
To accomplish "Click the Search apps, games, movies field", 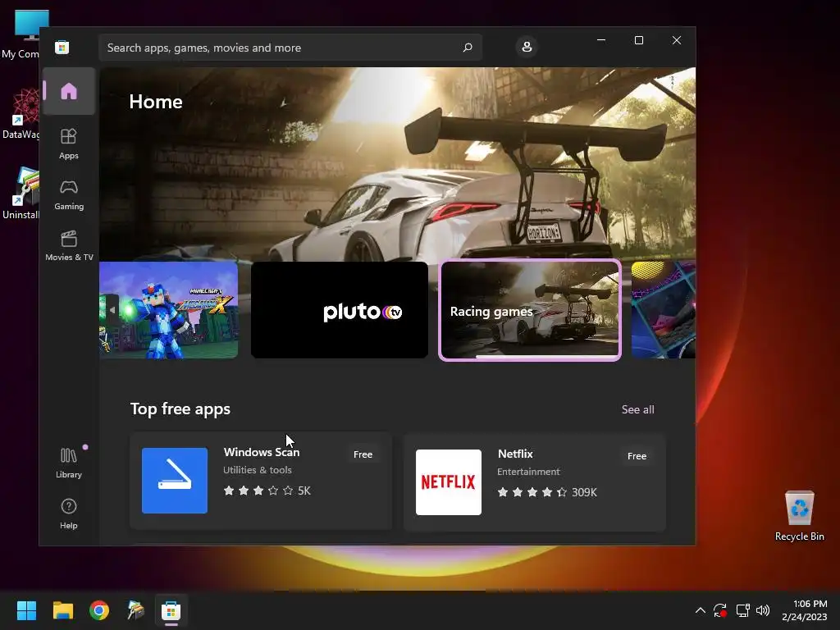I will (x=290, y=48).
